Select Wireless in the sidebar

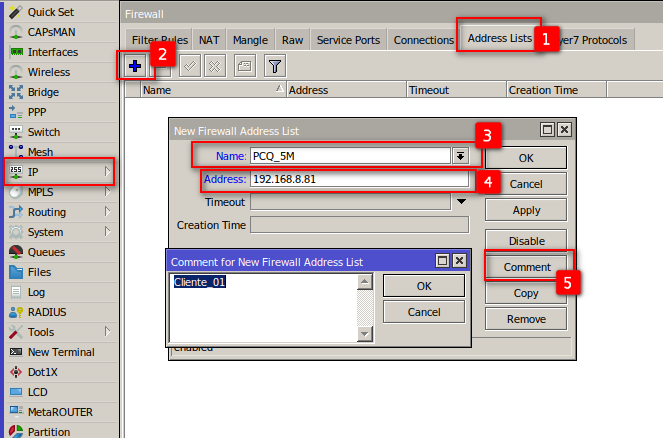click(x=48, y=72)
